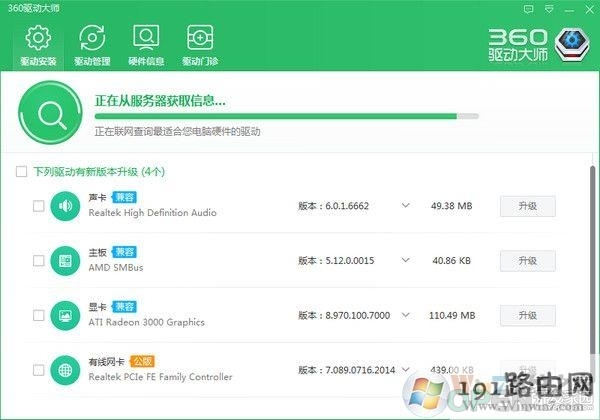600x420 pixels.
Task: Click the Realtek High Definition Audio name
Action: tap(152, 213)
